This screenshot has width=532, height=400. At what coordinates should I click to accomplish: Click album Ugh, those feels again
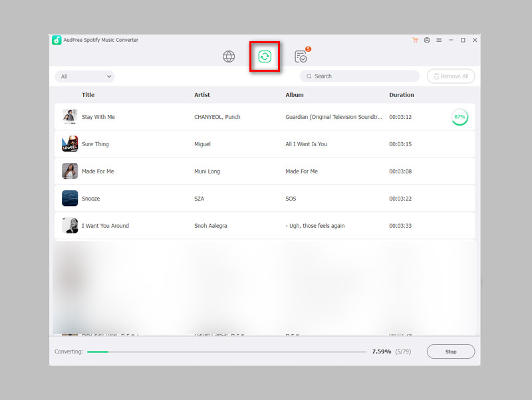click(315, 226)
